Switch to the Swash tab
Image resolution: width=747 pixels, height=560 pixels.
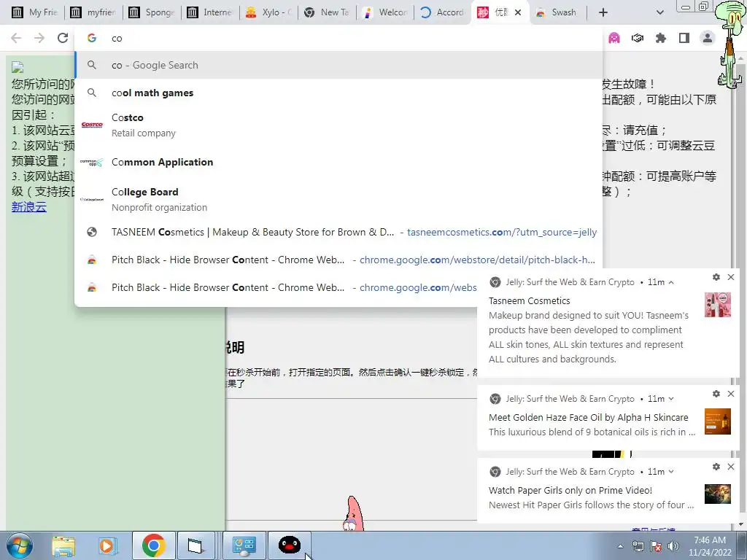557,12
